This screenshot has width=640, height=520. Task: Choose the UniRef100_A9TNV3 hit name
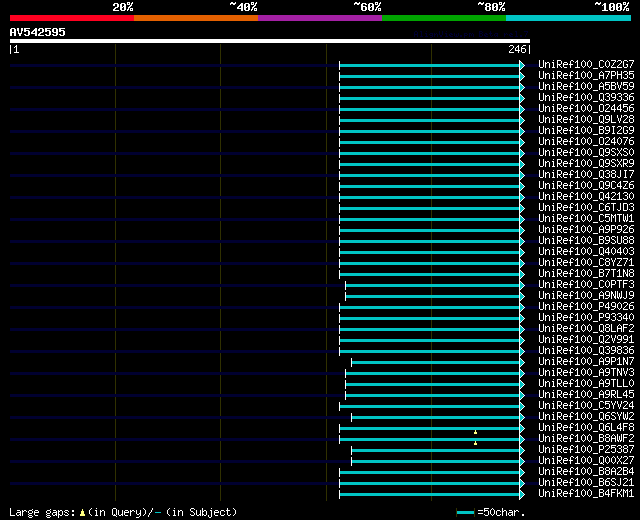tap(586, 373)
